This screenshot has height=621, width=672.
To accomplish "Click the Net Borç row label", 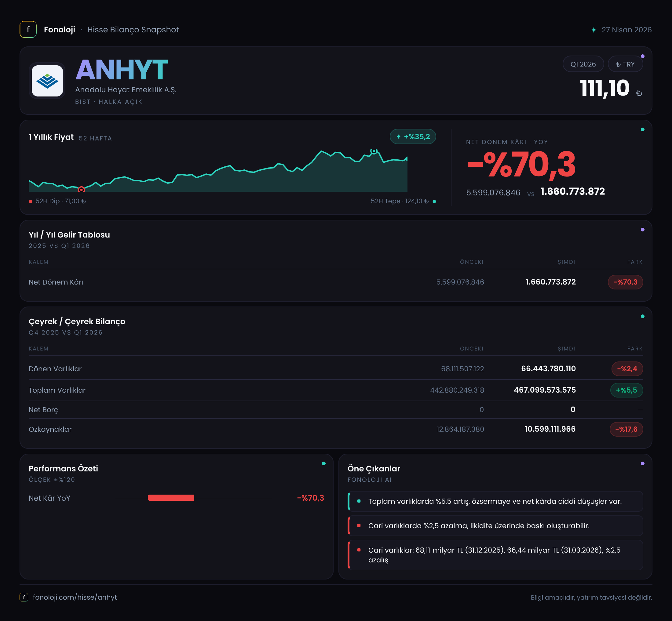I will (x=43, y=410).
